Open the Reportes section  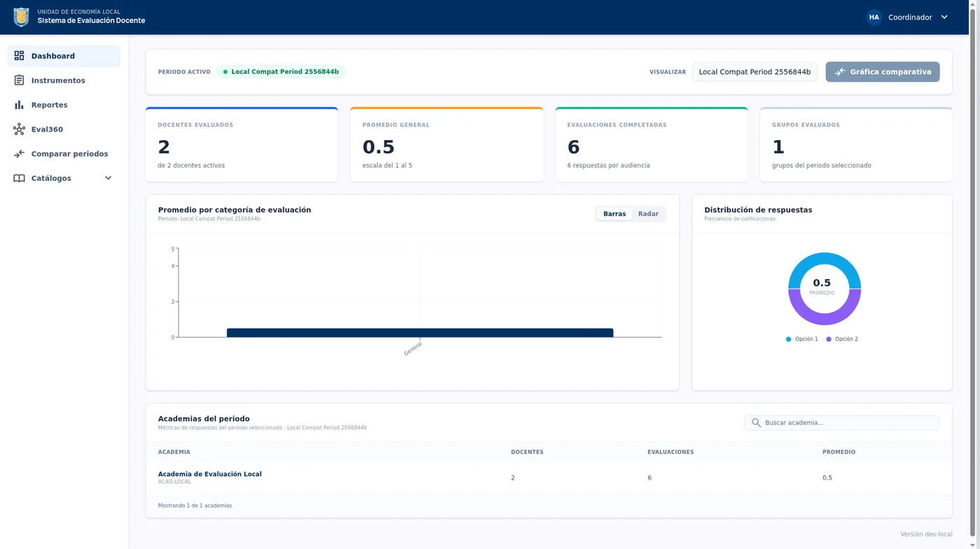pos(64,105)
